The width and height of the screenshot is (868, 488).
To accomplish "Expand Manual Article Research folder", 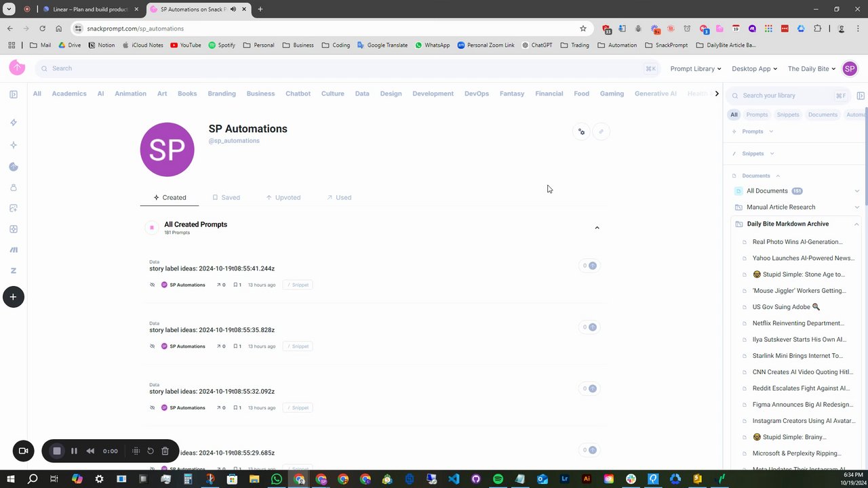I will tap(857, 207).
